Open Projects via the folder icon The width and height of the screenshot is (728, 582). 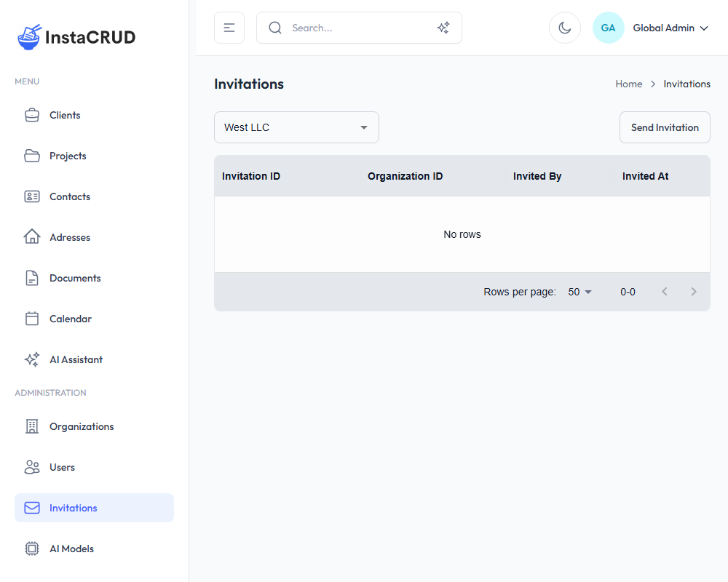[x=32, y=156]
